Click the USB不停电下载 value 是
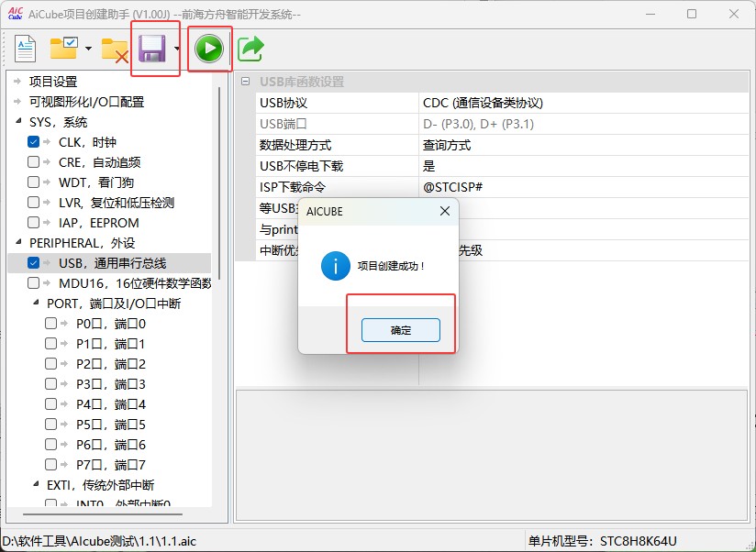The height and width of the screenshot is (552, 756). (584, 166)
